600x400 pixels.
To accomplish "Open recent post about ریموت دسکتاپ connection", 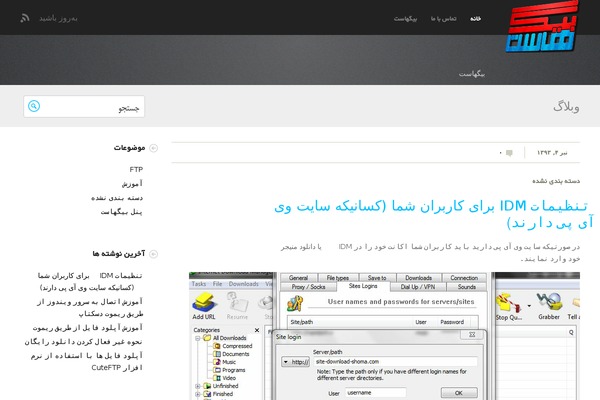I will click(90, 308).
